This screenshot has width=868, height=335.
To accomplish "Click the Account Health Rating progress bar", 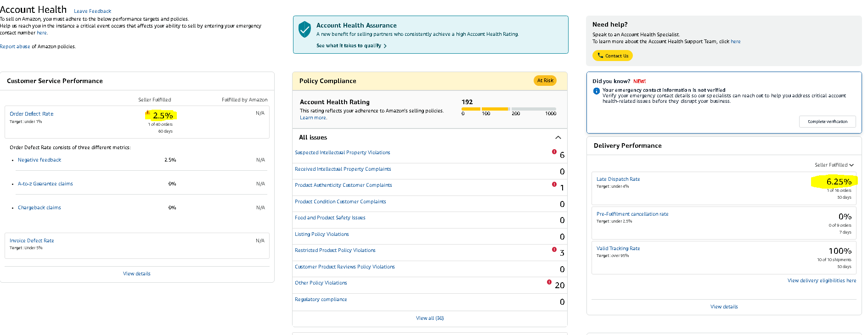I will (509, 109).
